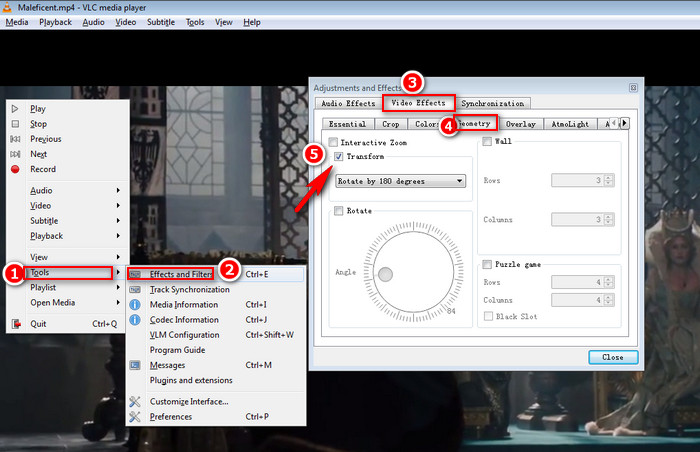Click the Customize Interface tools icon
Image resolution: width=700 pixels, height=452 pixels.
[135, 402]
